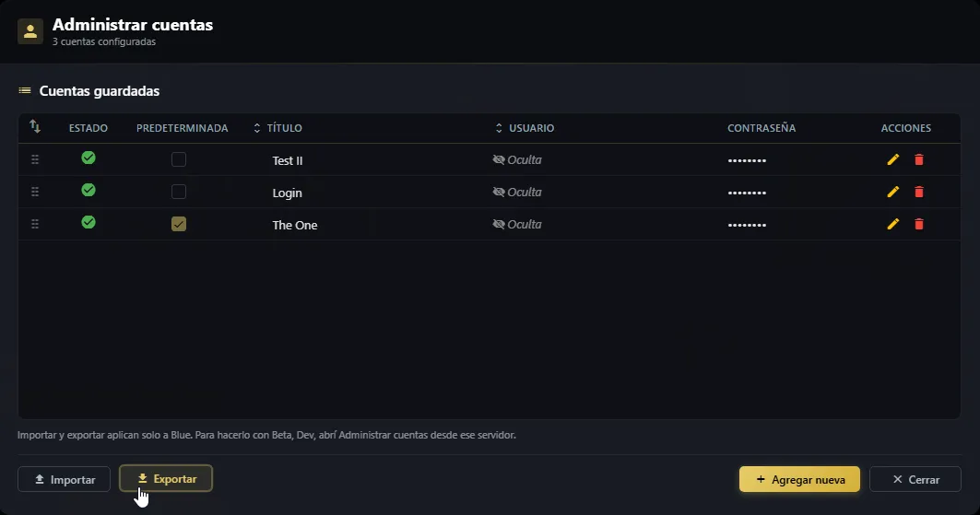Click green status check for Test II
Viewport: 980px width, 515px height.
[x=89, y=158]
